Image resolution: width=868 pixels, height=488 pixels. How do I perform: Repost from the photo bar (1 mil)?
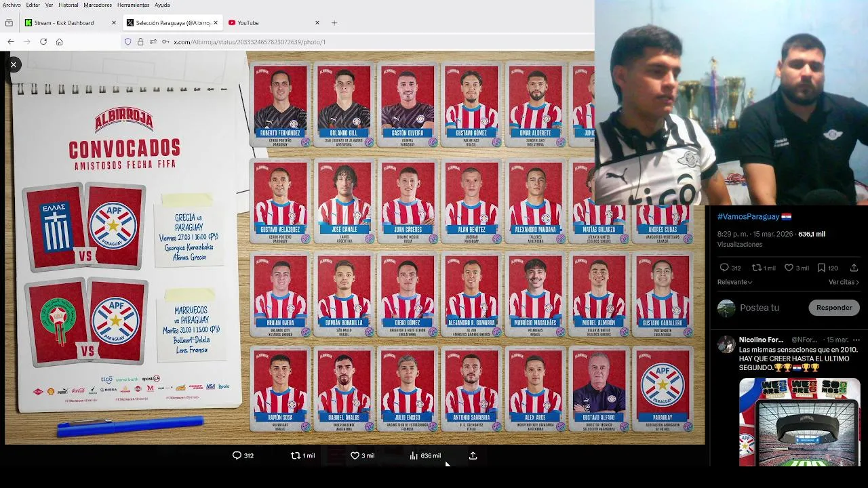(x=302, y=455)
